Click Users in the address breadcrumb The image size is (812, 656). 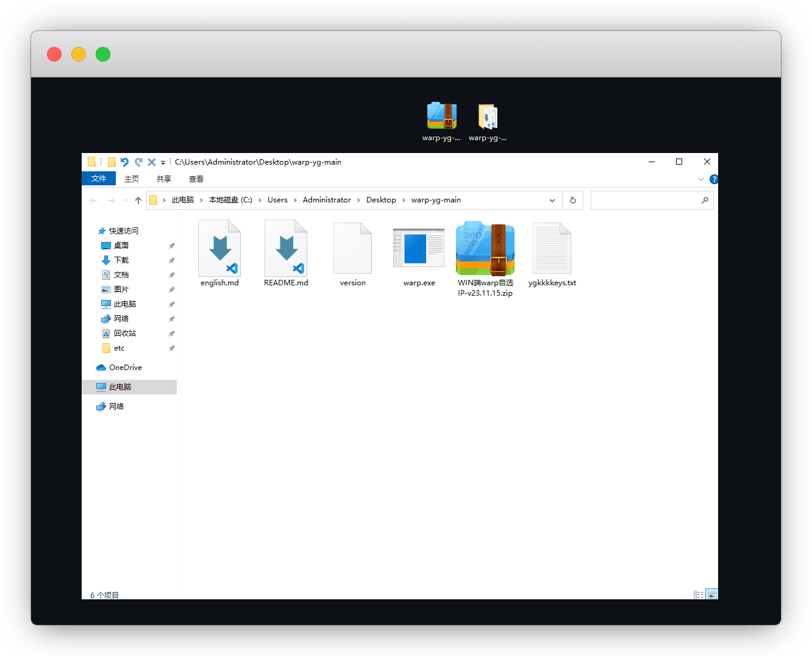tap(277, 200)
